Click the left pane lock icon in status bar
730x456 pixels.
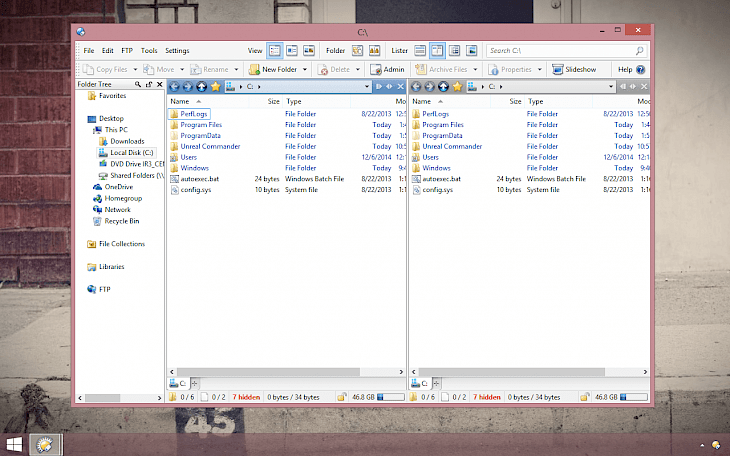point(341,397)
